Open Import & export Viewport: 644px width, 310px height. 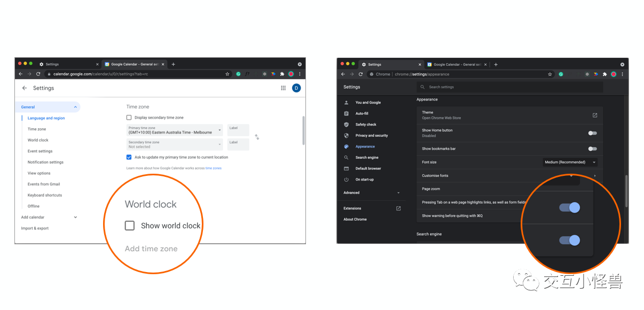click(x=35, y=228)
